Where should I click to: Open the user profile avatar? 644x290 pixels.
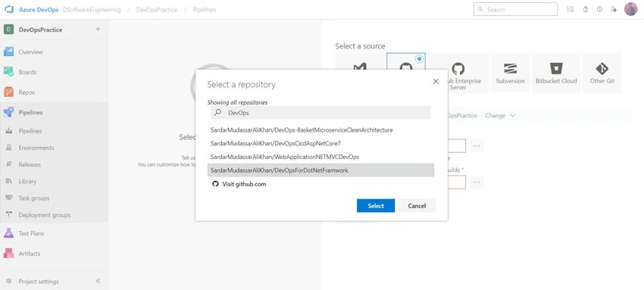(630, 9)
